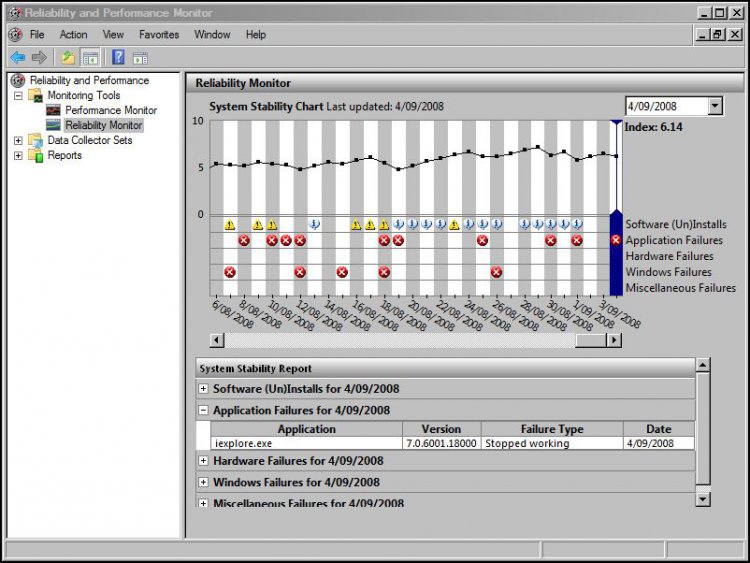Open the File menu

[x=37, y=34]
